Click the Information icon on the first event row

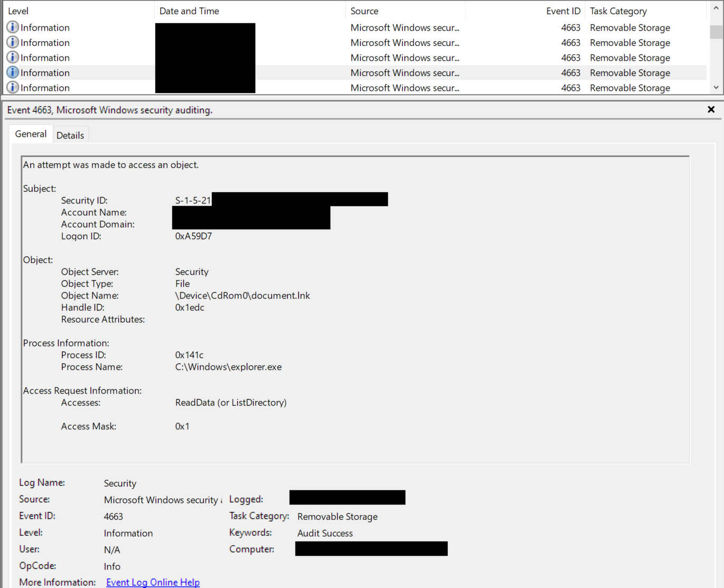[x=12, y=27]
